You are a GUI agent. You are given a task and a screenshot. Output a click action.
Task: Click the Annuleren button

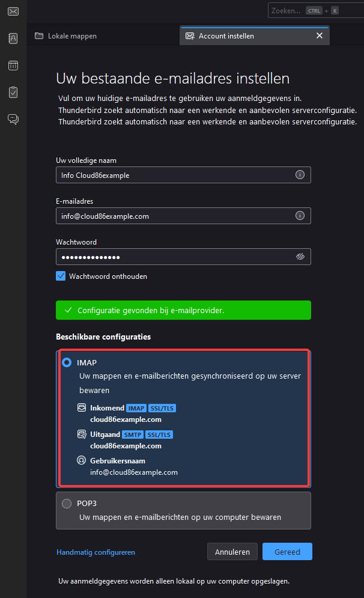point(232,552)
